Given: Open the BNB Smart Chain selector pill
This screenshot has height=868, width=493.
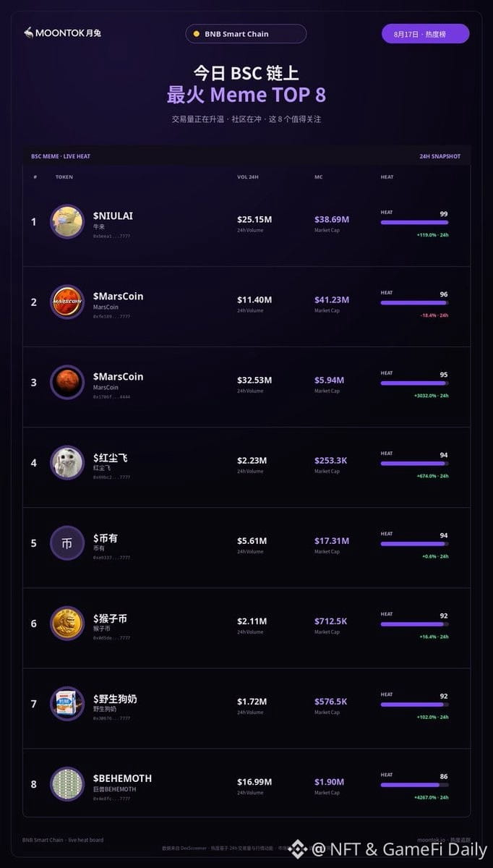Looking at the screenshot, I should tap(246, 34).
